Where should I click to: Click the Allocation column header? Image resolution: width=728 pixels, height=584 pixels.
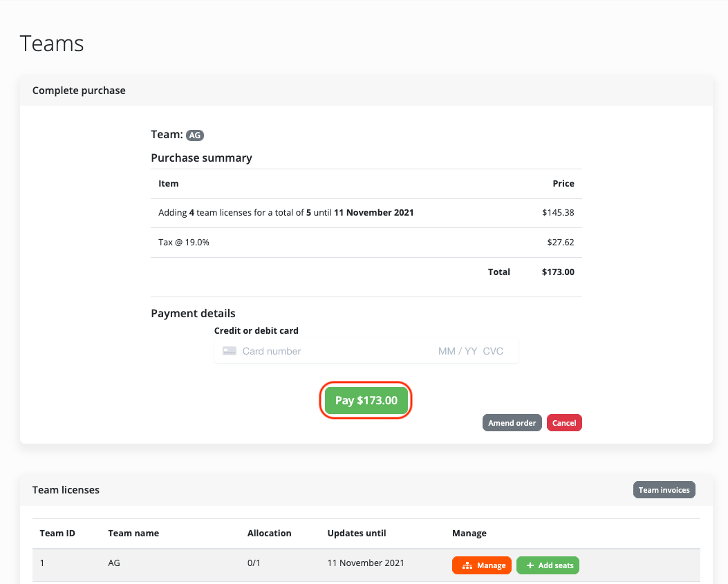pos(269,534)
